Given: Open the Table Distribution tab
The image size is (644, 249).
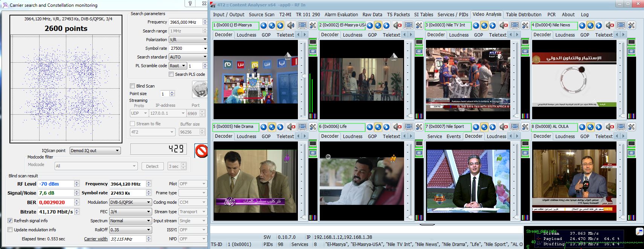Looking at the screenshot, I should coord(523,14).
